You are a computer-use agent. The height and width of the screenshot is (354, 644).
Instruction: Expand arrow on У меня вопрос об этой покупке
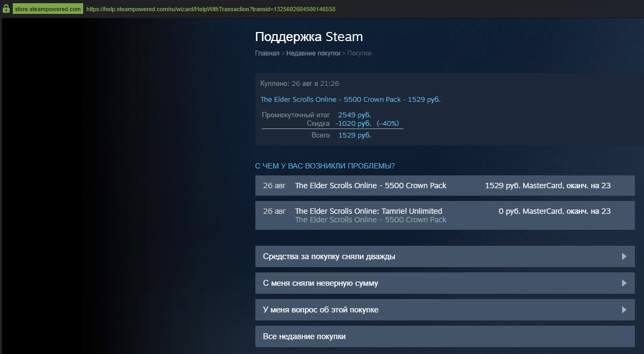[624, 310]
